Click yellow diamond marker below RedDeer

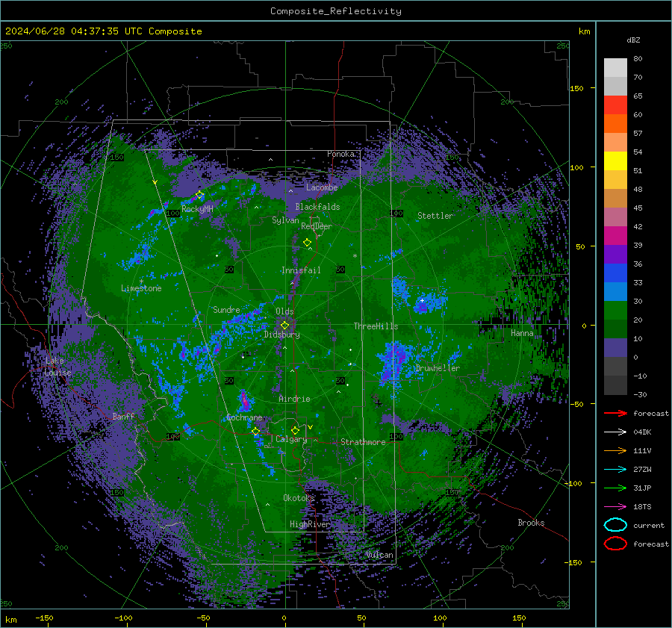point(308,243)
